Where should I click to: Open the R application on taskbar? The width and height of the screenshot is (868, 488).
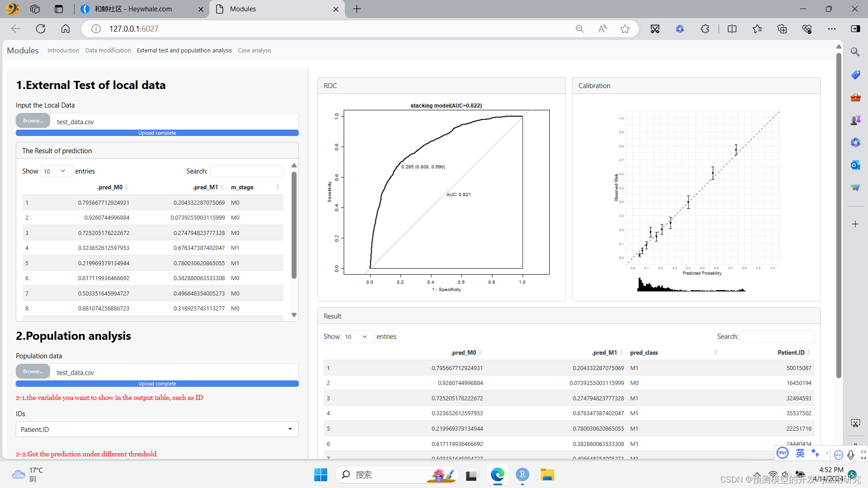522,475
